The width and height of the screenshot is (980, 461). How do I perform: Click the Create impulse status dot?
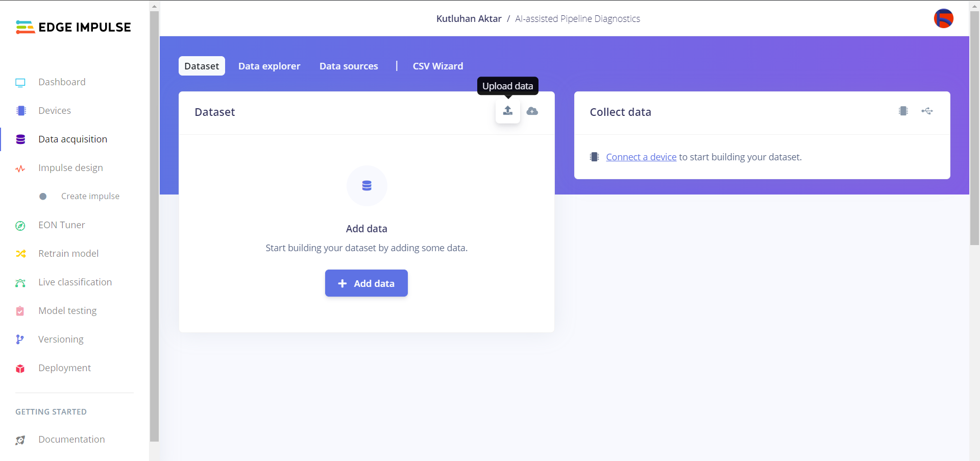(43, 197)
